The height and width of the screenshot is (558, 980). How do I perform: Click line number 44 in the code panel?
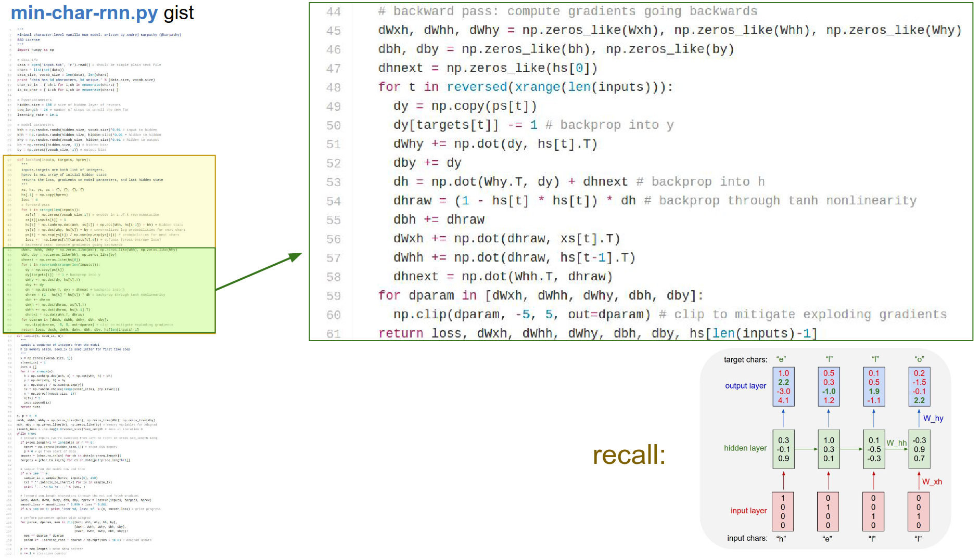click(334, 11)
